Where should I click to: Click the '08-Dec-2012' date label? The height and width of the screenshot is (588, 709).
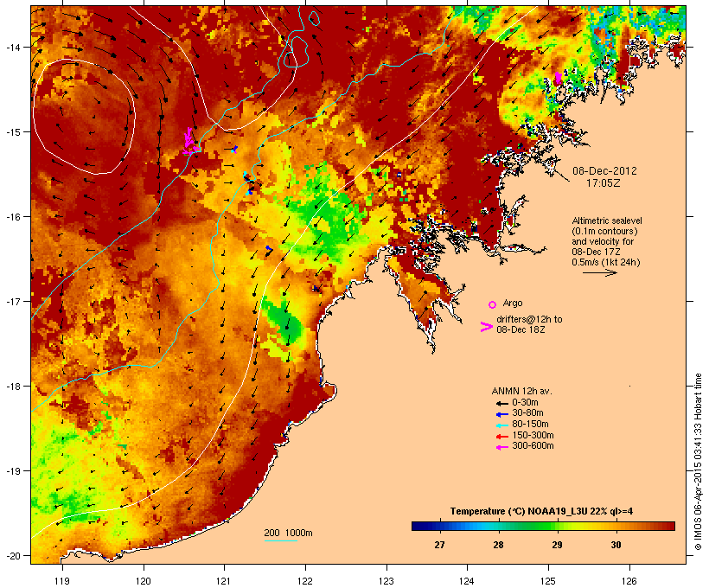pyautogui.click(x=604, y=171)
